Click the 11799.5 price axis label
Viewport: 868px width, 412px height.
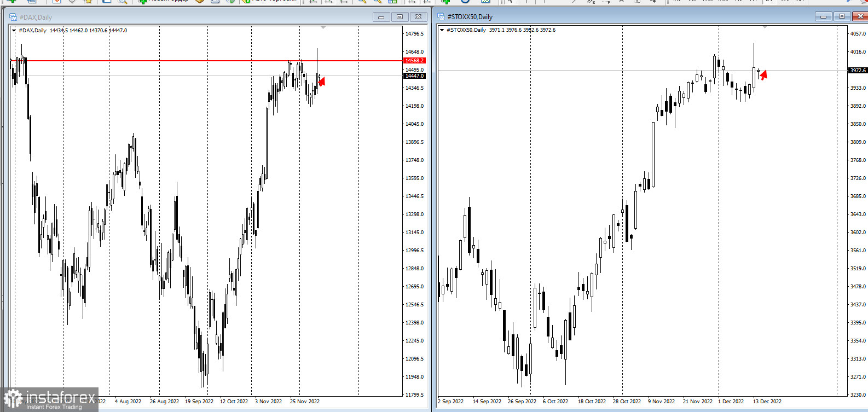pos(414,395)
